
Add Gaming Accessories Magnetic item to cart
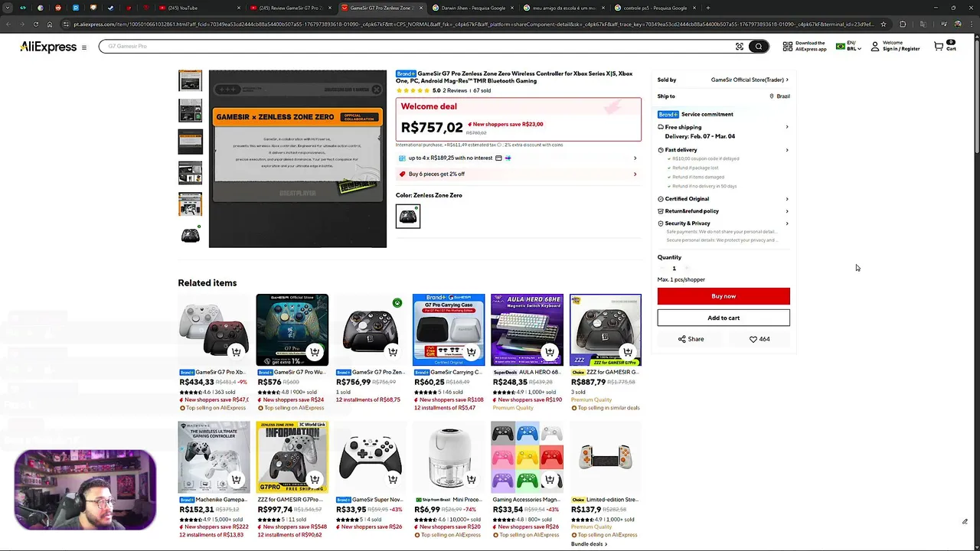549,480
